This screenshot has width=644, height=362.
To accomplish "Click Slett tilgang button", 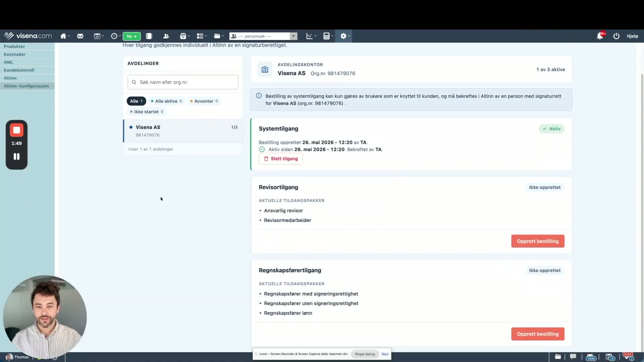I will coord(281,159).
